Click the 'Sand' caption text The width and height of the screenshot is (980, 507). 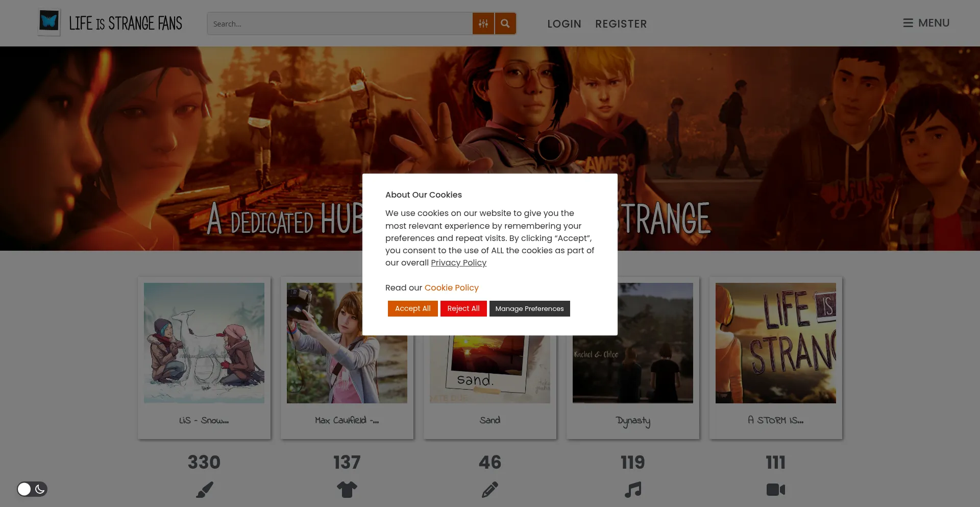click(490, 420)
